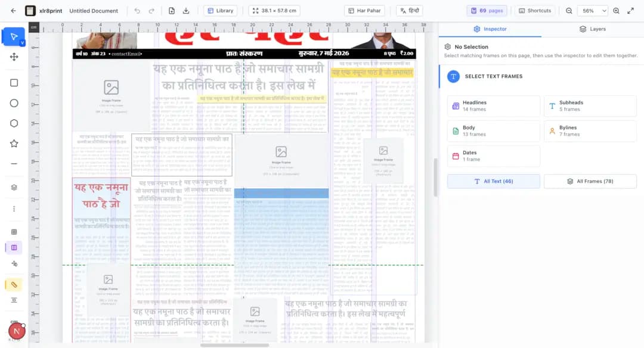
Task: Click the bottom-left image frame placeholder
Action: click(x=108, y=290)
